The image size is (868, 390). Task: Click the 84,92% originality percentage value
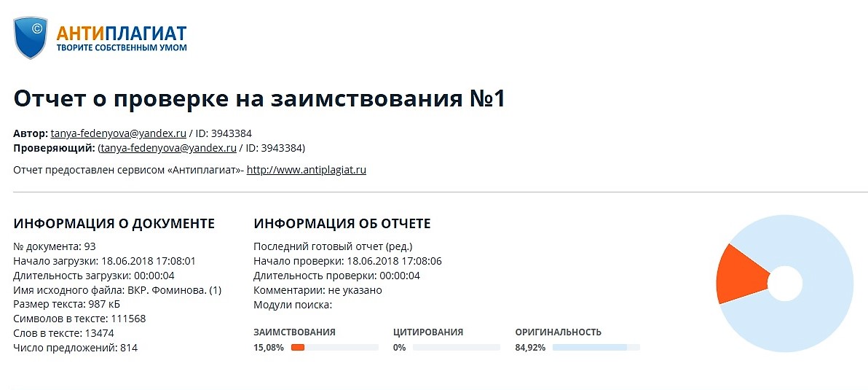click(530, 348)
